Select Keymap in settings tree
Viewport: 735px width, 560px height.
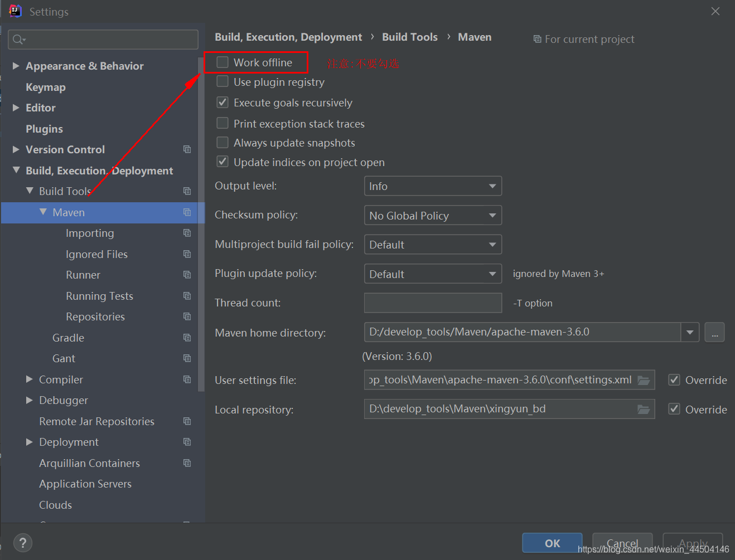coord(46,87)
